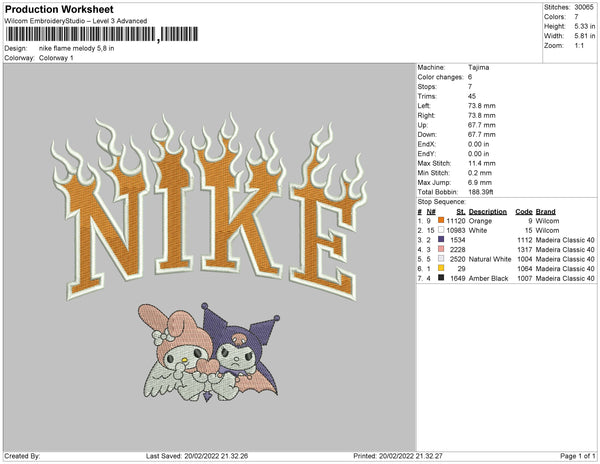This screenshot has height=464, width=600.
Task: Click the 'Left:' extent label
Action: (424, 106)
